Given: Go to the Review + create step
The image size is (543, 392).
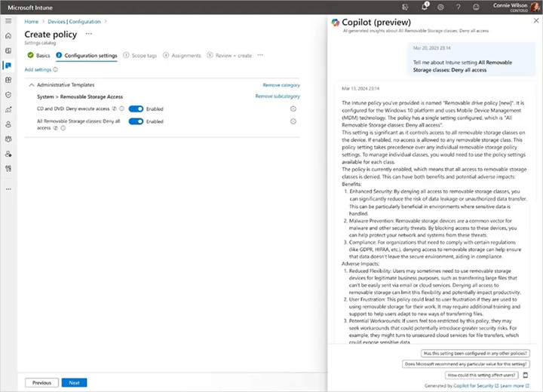Looking at the screenshot, I should click(229, 55).
